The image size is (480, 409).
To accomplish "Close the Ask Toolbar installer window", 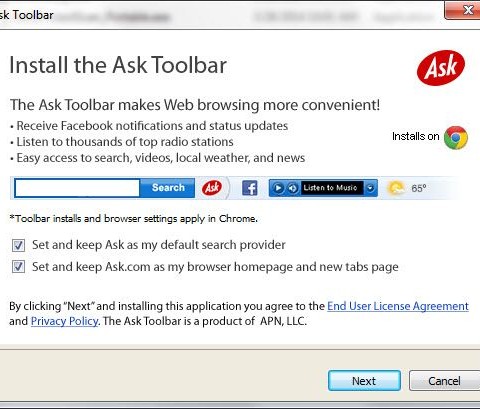I will 464,10.
